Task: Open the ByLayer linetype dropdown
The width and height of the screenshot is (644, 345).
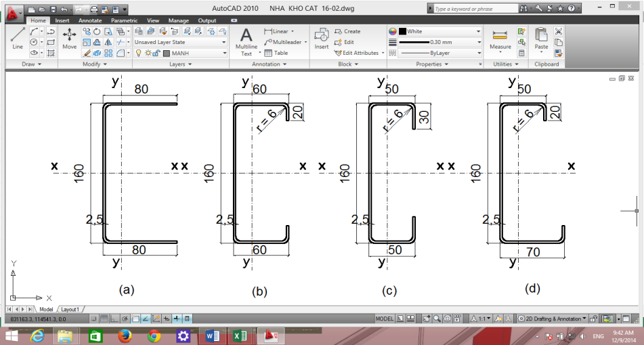Action: (x=440, y=53)
